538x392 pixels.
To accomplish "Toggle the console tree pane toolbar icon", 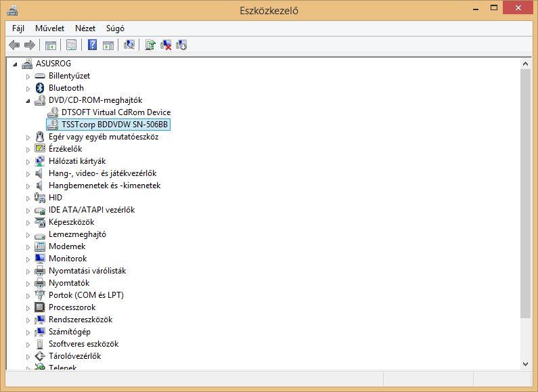I will 51,45.
